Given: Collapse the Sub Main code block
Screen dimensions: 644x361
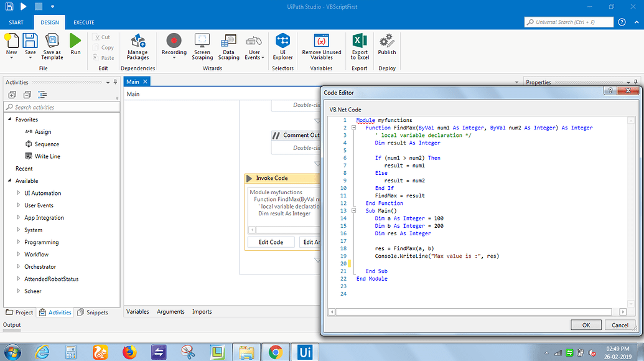Looking at the screenshot, I should 353,211.
